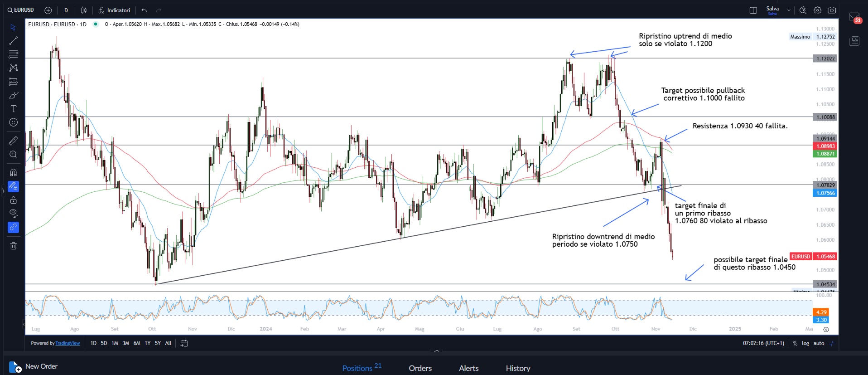Set date range to 1M
The image size is (868, 375).
(x=115, y=343)
